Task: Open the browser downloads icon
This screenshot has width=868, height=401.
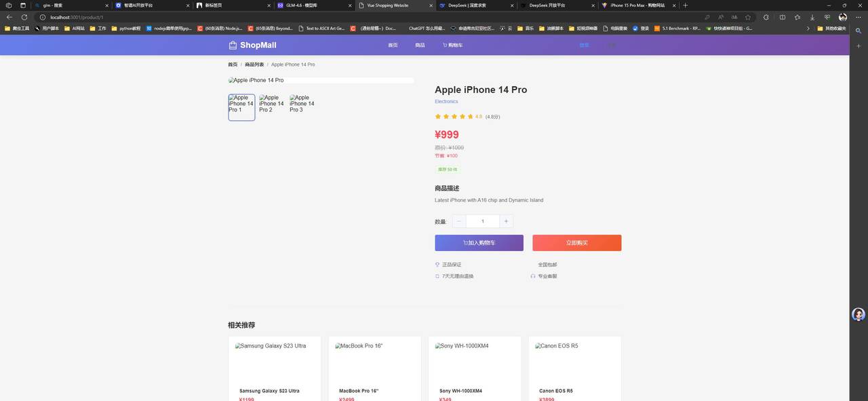Action: coord(812,17)
